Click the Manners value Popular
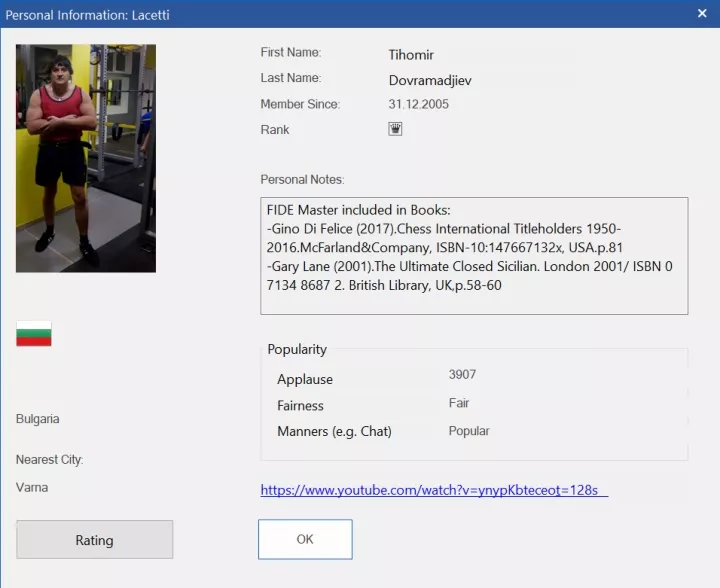This screenshot has width=720, height=588. click(469, 431)
